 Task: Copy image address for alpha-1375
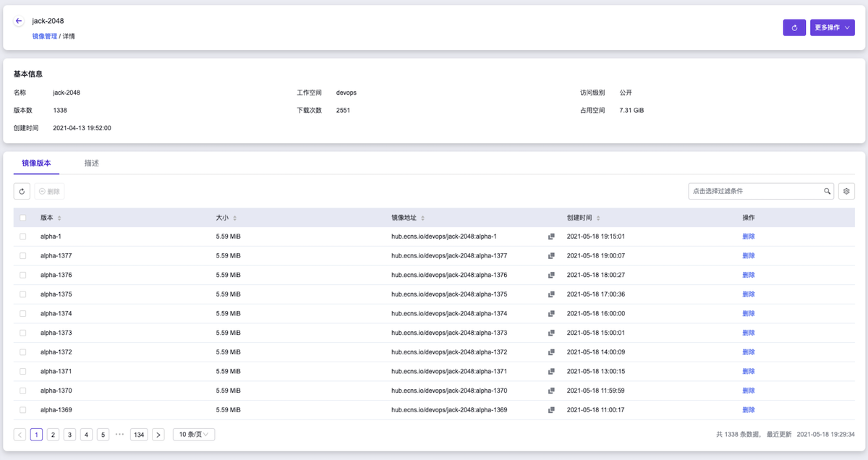click(551, 294)
